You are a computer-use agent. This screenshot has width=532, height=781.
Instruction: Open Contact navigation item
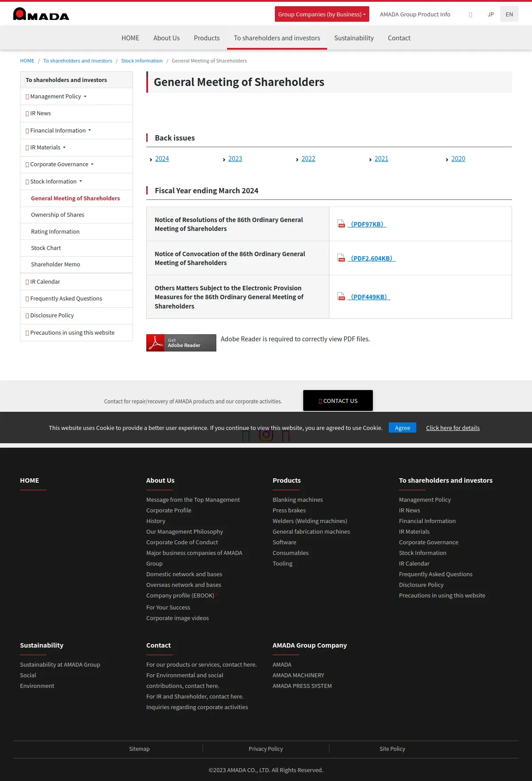(x=399, y=38)
